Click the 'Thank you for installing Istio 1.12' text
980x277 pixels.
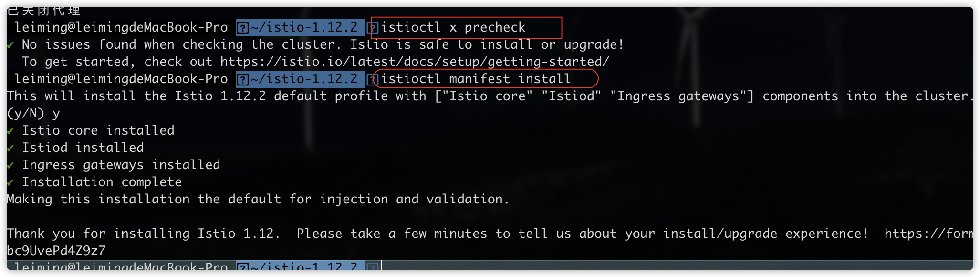pos(143,234)
